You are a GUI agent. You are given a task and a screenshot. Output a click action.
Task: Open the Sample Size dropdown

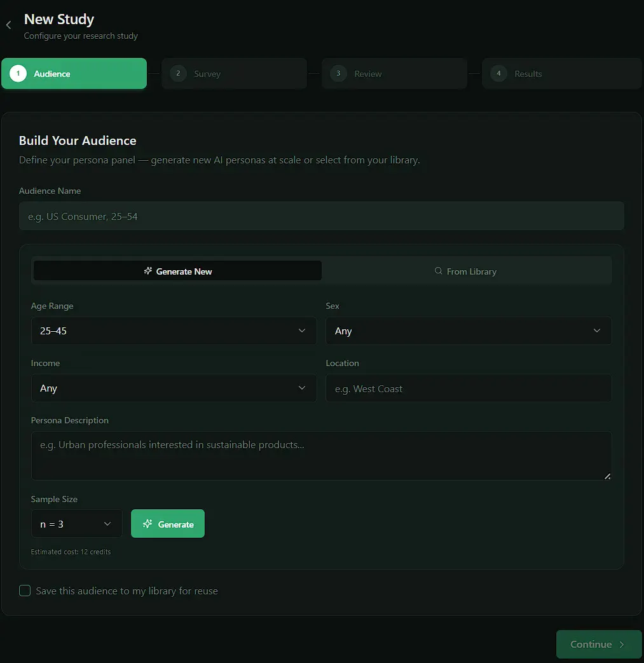coord(76,524)
